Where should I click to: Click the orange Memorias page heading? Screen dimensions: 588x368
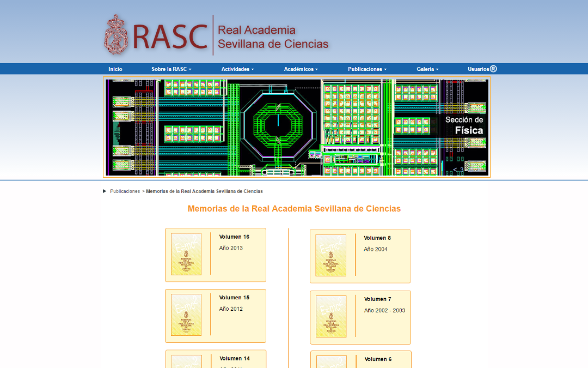pyautogui.click(x=294, y=208)
